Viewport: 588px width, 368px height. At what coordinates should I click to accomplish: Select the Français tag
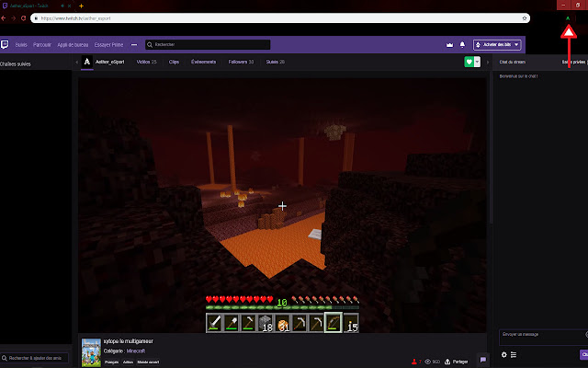112,362
